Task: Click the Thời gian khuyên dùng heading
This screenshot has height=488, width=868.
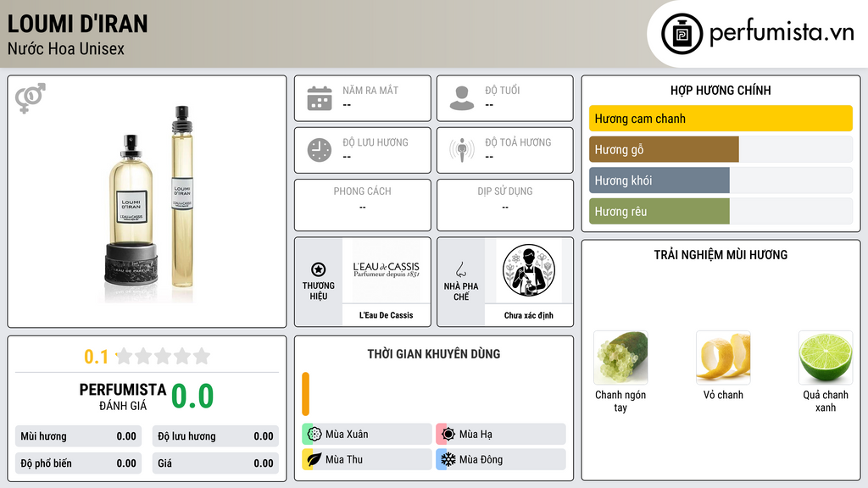Action: (x=433, y=353)
